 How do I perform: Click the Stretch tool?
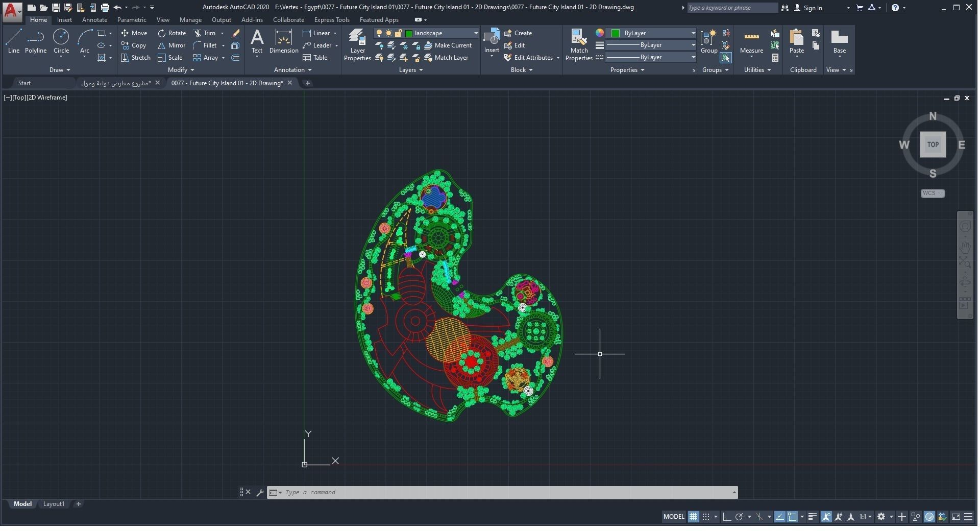click(136, 58)
